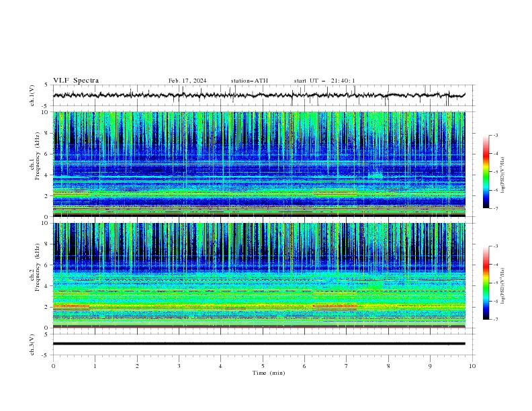This screenshot has height=411, width=532.
Task: Click the ch.1 "Frequency (kHz)" axis label
Action: pyautogui.click(x=38, y=156)
